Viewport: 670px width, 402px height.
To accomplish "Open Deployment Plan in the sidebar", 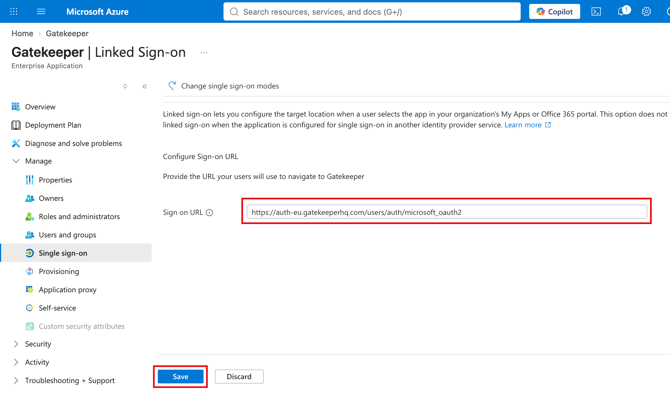I will coord(53,125).
